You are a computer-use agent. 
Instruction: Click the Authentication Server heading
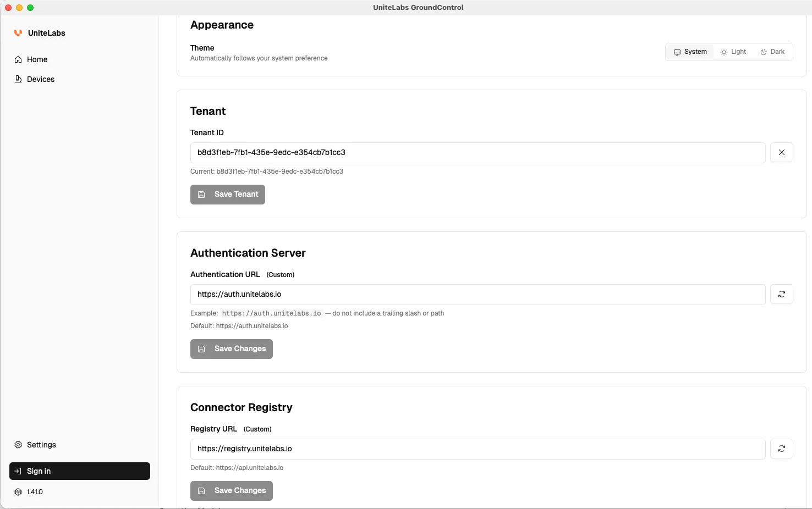point(248,253)
